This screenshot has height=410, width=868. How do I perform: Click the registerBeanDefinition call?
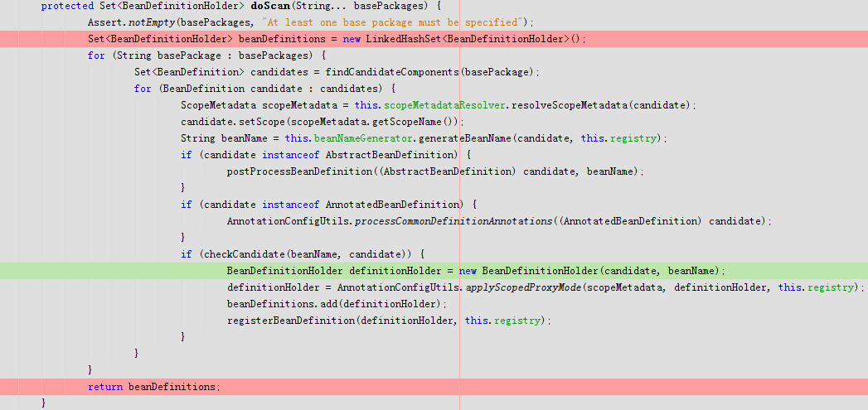click(389, 321)
